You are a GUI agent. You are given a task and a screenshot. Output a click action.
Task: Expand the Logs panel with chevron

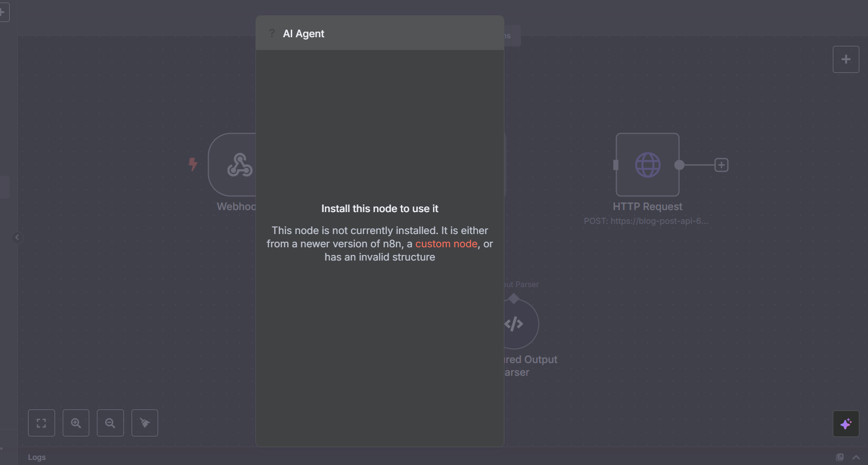pyautogui.click(x=856, y=457)
